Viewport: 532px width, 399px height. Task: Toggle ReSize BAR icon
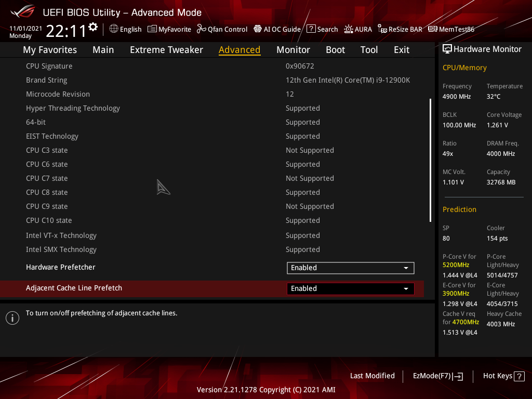point(382,29)
